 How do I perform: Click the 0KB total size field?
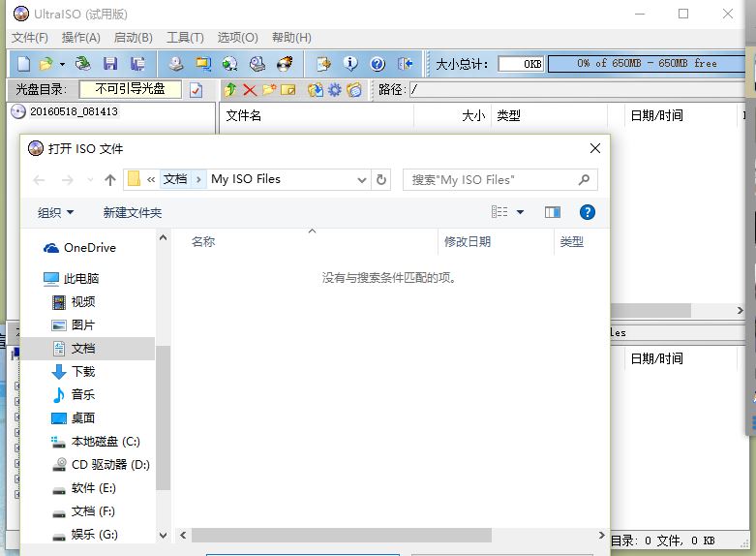pyautogui.click(x=521, y=64)
